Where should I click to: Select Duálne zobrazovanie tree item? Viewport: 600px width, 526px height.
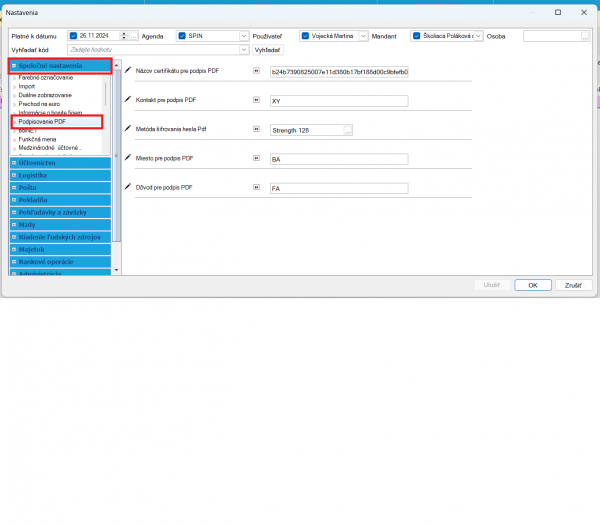pyautogui.click(x=45, y=95)
